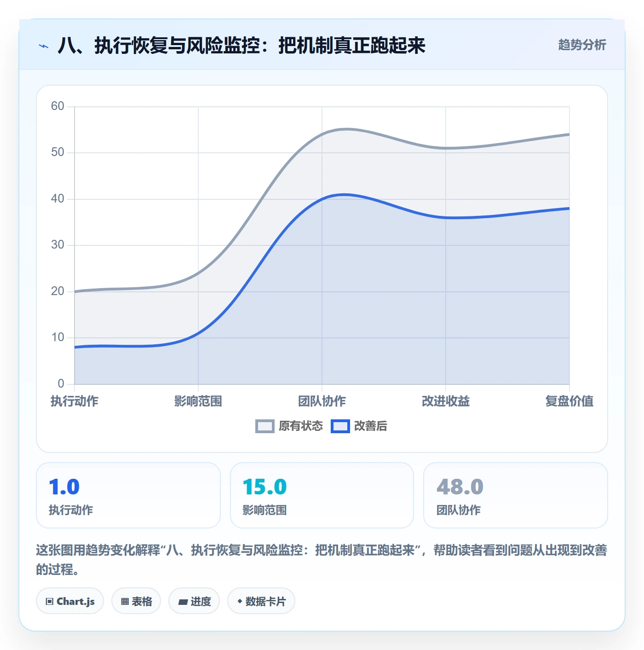Toggle the 原有状态 legend swatch
The width and height of the screenshot is (644, 650).
265,426
